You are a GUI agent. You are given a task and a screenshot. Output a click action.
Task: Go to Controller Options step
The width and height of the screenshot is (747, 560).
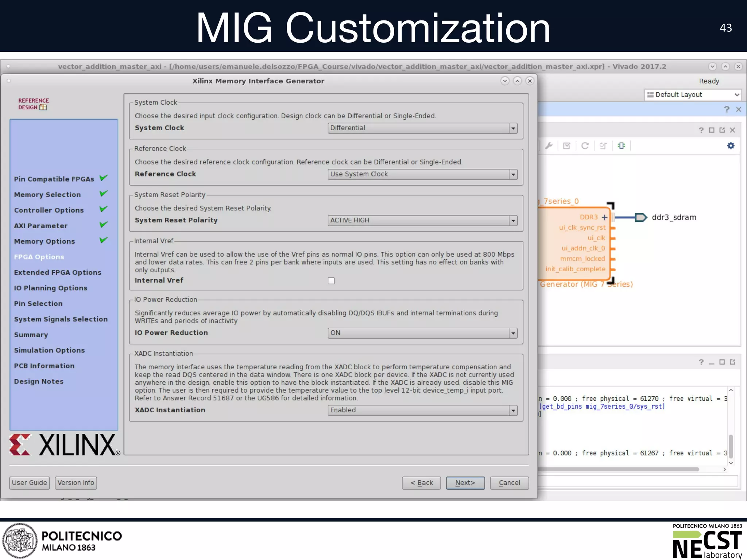tap(49, 210)
